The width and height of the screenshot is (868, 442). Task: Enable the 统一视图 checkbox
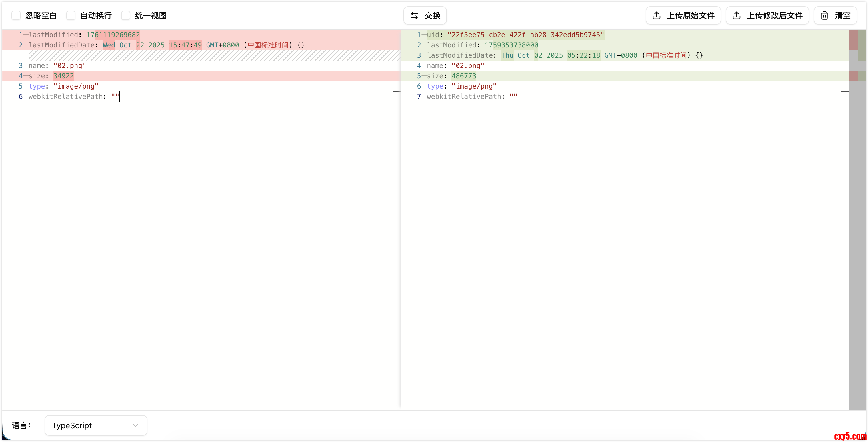126,15
